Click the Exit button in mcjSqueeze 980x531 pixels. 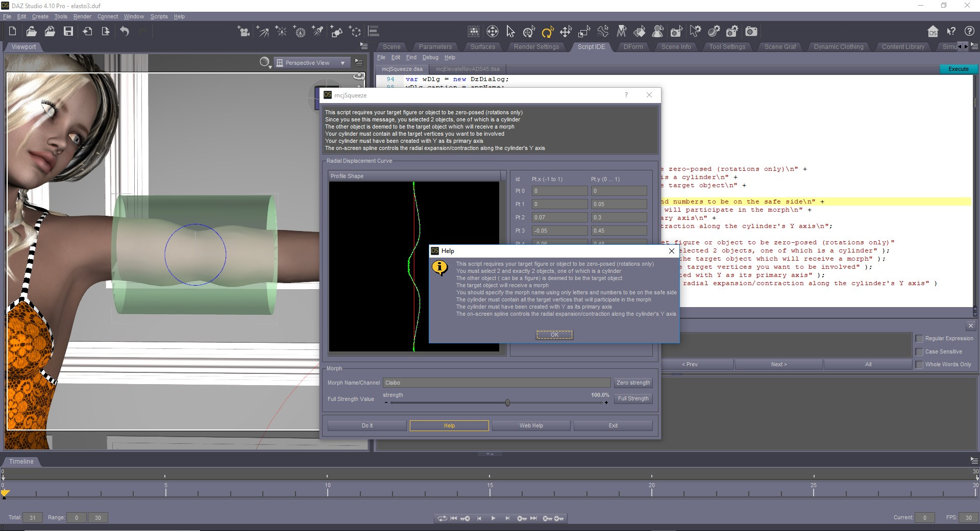(x=613, y=426)
